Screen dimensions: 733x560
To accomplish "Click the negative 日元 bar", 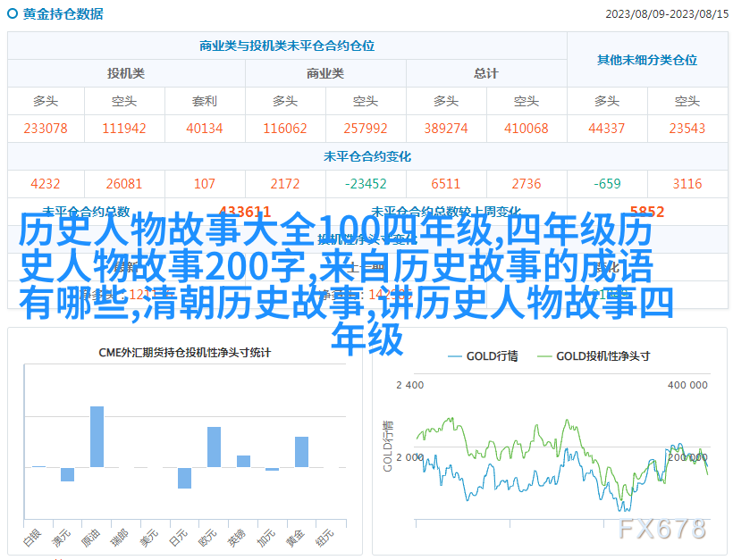I will point(184,478).
